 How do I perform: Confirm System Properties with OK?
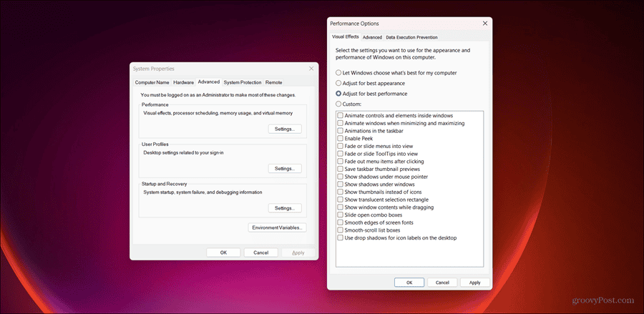(x=223, y=252)
